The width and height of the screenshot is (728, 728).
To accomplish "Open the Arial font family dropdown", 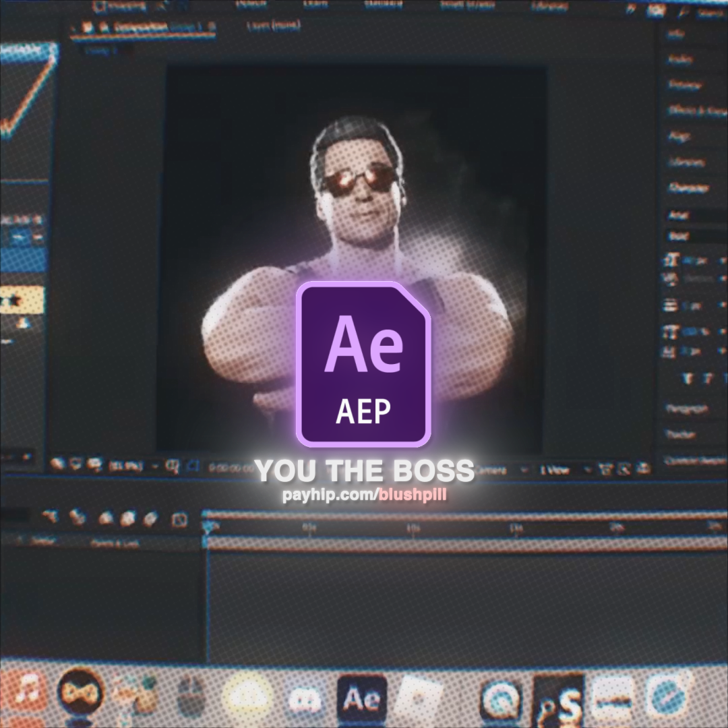I will (x=698, y=215).
